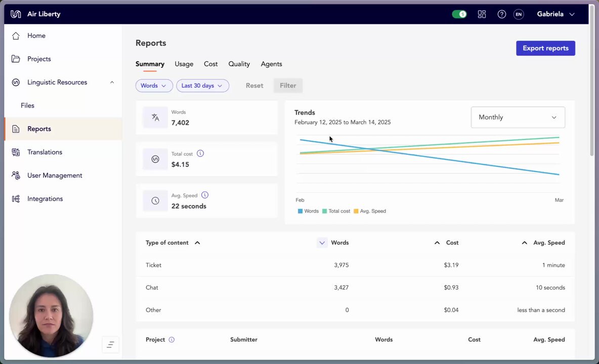Image resolution: width=599 pixels, height=364 pixels.
Task: Click the help question mark icon
Action: coord(501,14)
